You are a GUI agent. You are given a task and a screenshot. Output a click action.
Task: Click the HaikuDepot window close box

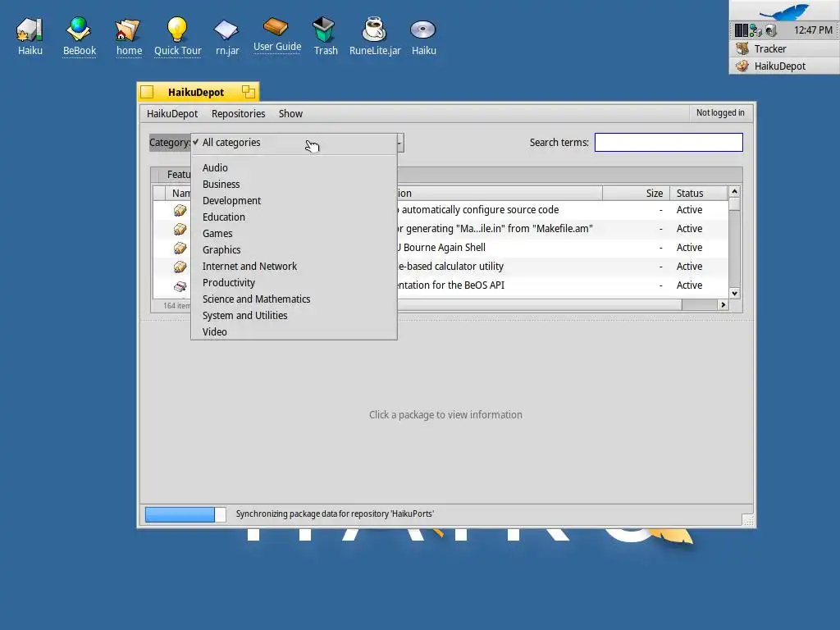[x=147, y=92]
